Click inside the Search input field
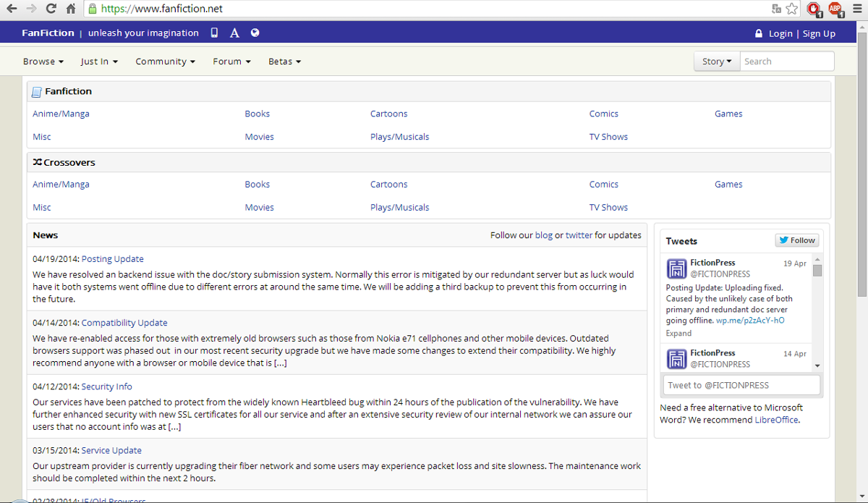The width and height of the screenshot is (868, 503). tap(787, 61)
